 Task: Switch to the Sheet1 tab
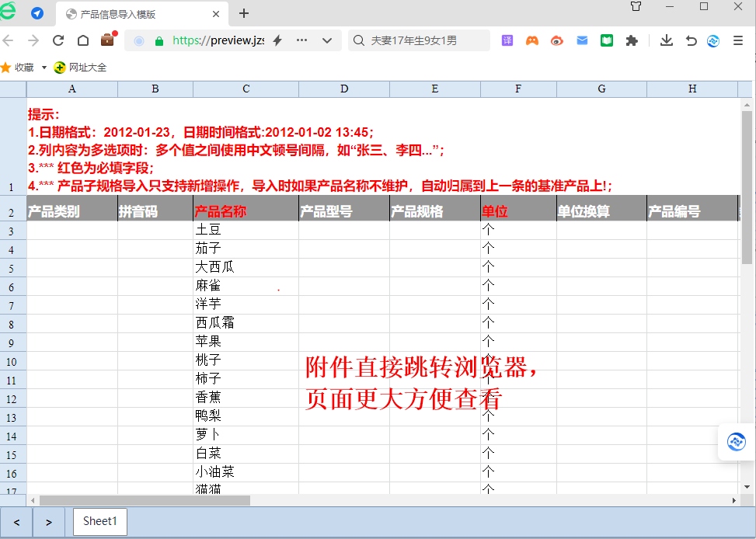pyautogui.click(x=99, y=522)
